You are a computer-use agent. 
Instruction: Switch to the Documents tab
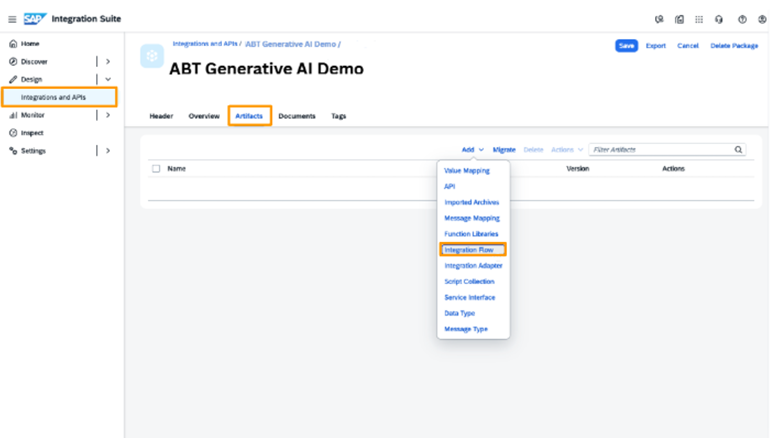[x=297, y=116]
